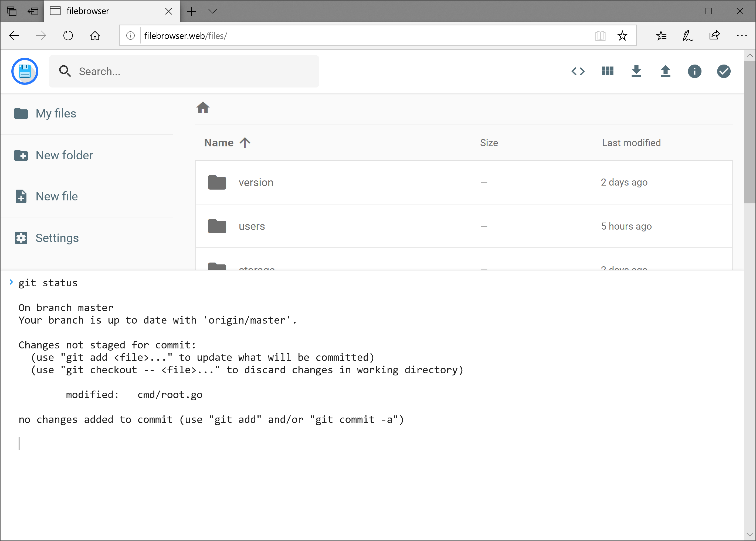756x541 pixels.
Task: Annotate the page with Edge's pen icon
Action: [687, 36]
